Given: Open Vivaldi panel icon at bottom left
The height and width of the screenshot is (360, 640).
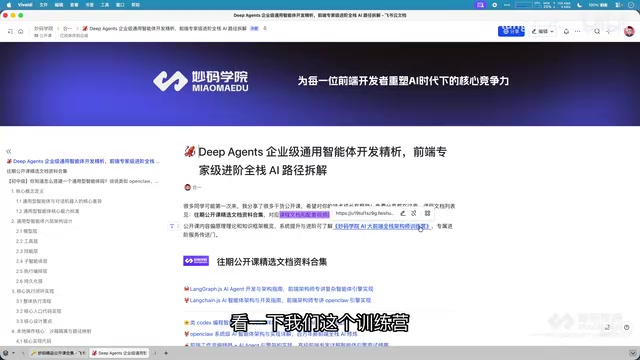Looking at the screenshot, I should (x=5, y=353).
